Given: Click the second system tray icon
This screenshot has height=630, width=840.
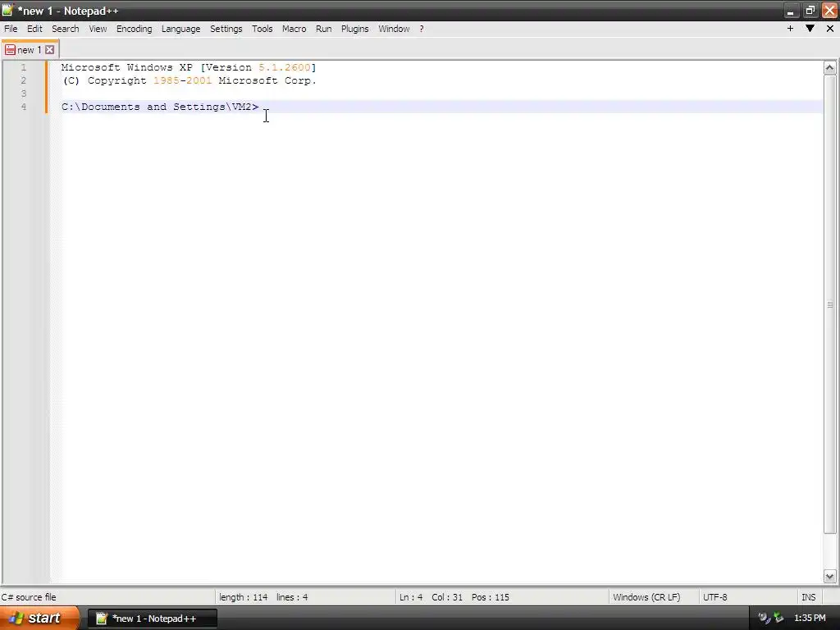Looking at the screenshot, I should (778, 619).
